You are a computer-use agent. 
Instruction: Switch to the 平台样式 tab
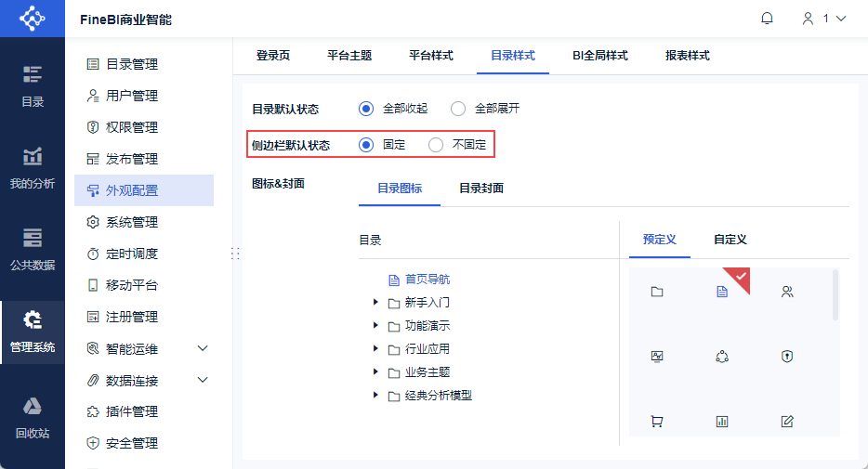431,56
